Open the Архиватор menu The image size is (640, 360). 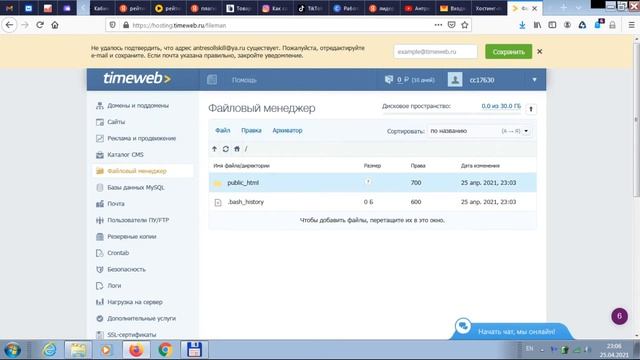point(287,131)
